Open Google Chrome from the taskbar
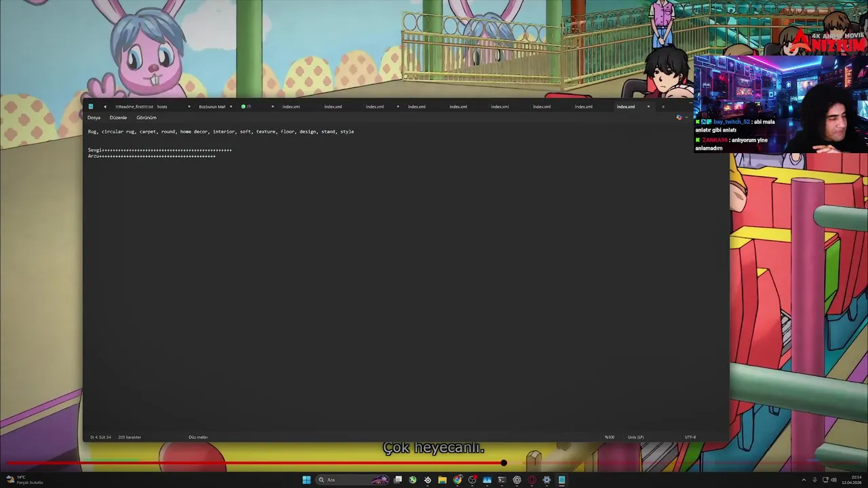This screenshot has width=868, height=488. (x=458, y=480)
